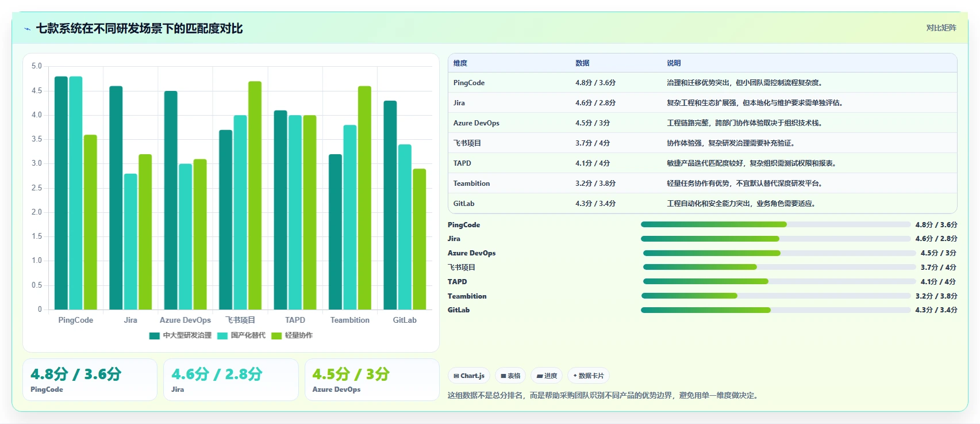Image resolution: width=980 pixels, height=424 pixels.
Task: Click the description 协作体验强 in 飞书项目 row
Action: click(732, 143)
